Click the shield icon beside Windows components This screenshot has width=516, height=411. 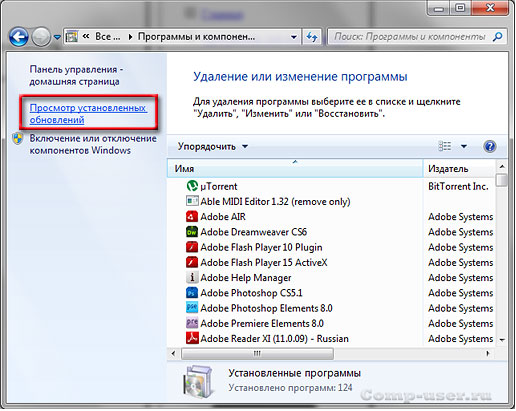18,138
